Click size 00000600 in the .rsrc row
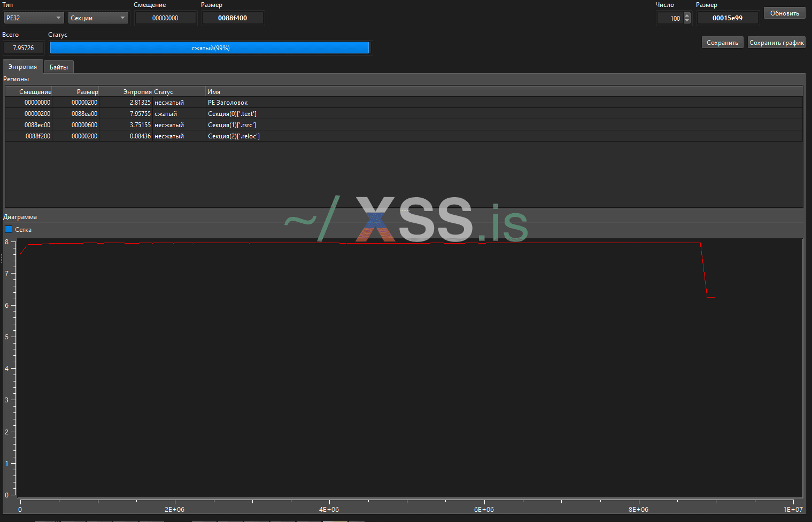Viewport: 812px width, 522px height. (x=84, y=125)
